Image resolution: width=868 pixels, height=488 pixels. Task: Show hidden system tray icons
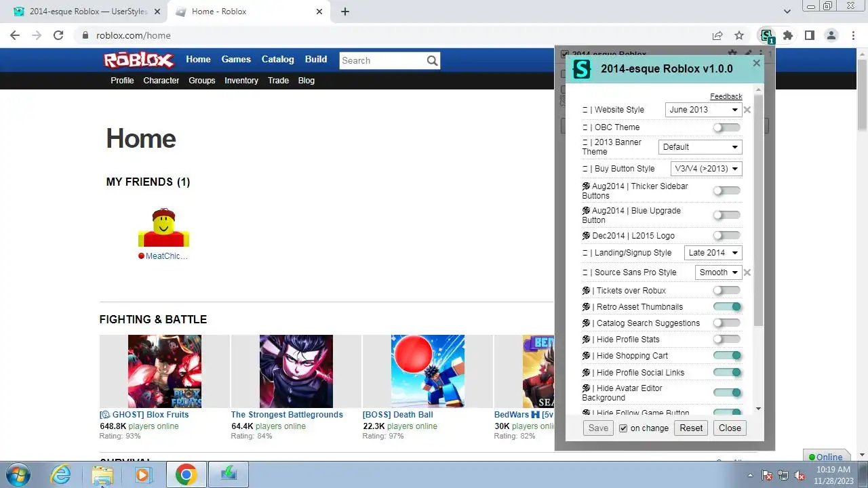point(750,475)
